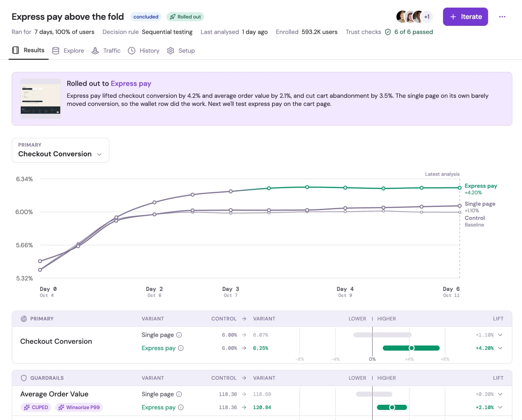The height and width of the screenshot is (420, 522).
Task: Click the Express pay variant name in Checkout Conversion row
Action: point(159,348)
